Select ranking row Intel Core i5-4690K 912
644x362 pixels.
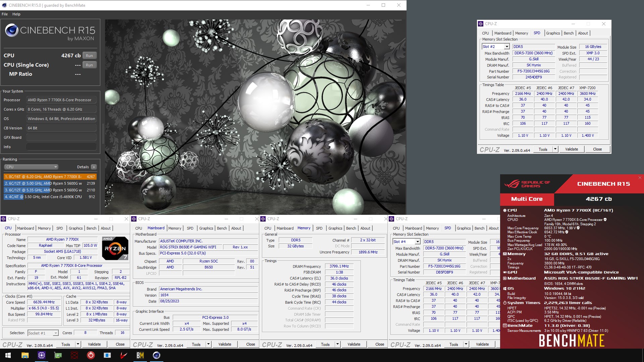50,197
